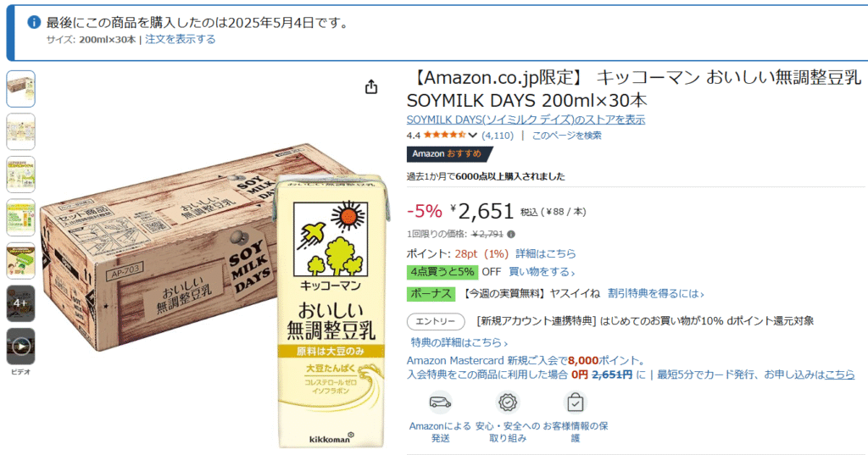Expand 割引特典を得るには link
Viewport: 868px width, 455px height.
click(655, 293)
